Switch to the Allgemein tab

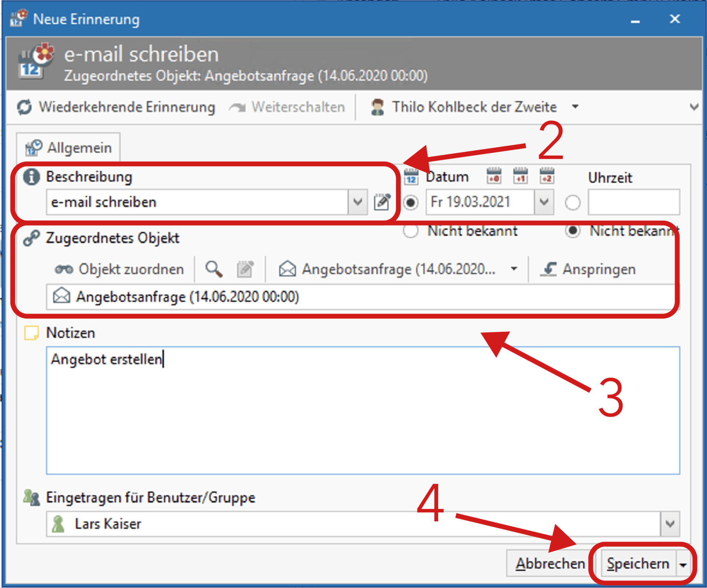(x=68, y=148)
